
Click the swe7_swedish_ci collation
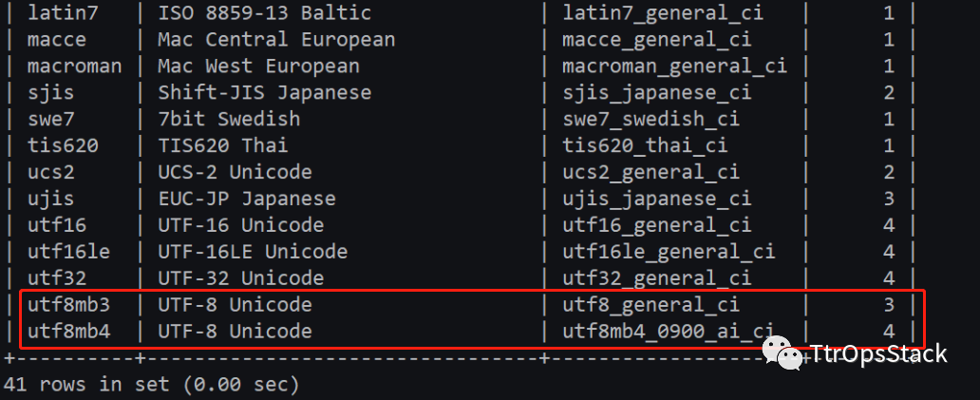pyautogui.click(x=650, y=120)
